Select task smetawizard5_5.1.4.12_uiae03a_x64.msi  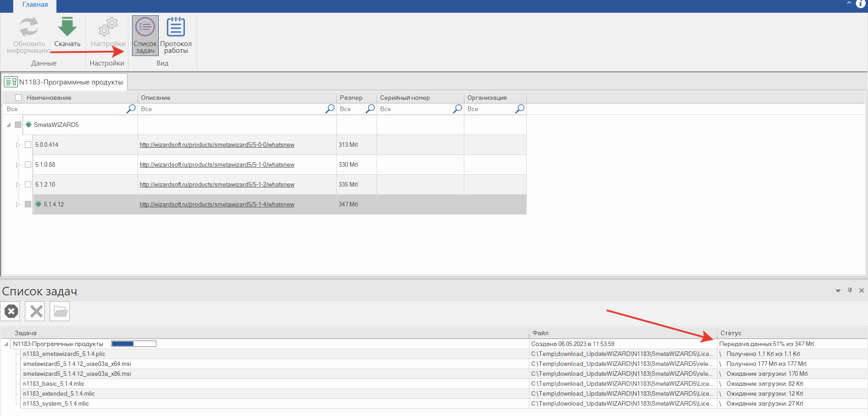[x=77, y=364]
